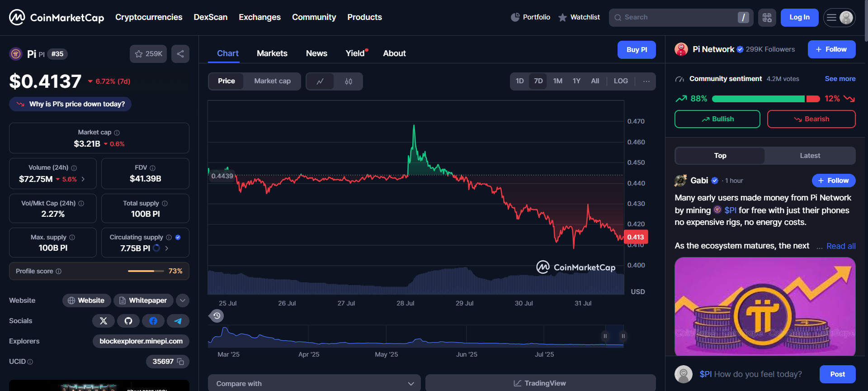Viewport: 868px width, 391px height.
Task: Select the Top posts tab
Action: [720, 156]
